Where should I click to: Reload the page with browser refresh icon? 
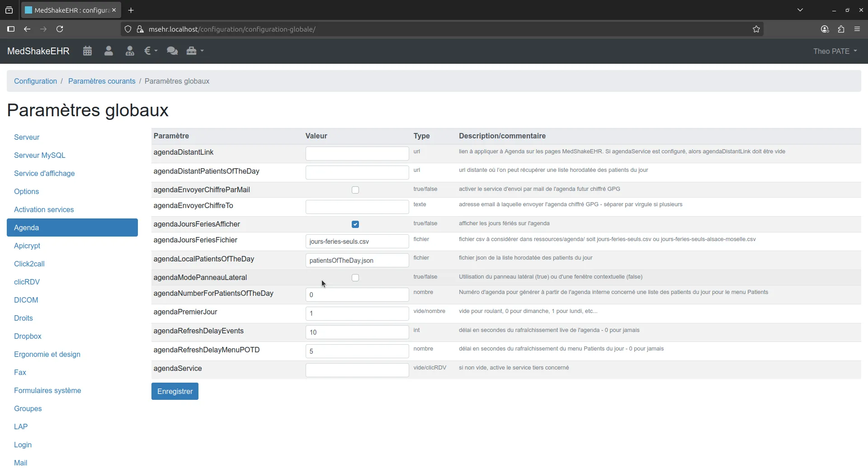point(60,29)
